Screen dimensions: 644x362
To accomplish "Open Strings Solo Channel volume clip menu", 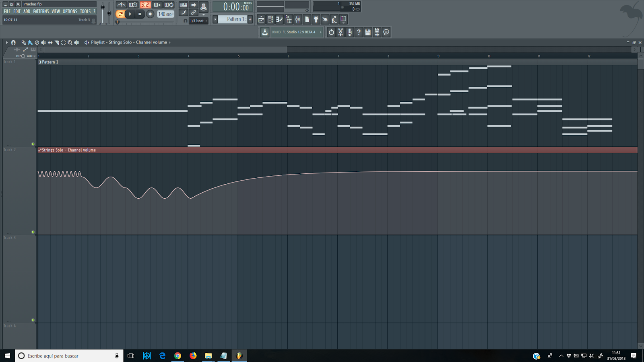I will pos(40,150).
